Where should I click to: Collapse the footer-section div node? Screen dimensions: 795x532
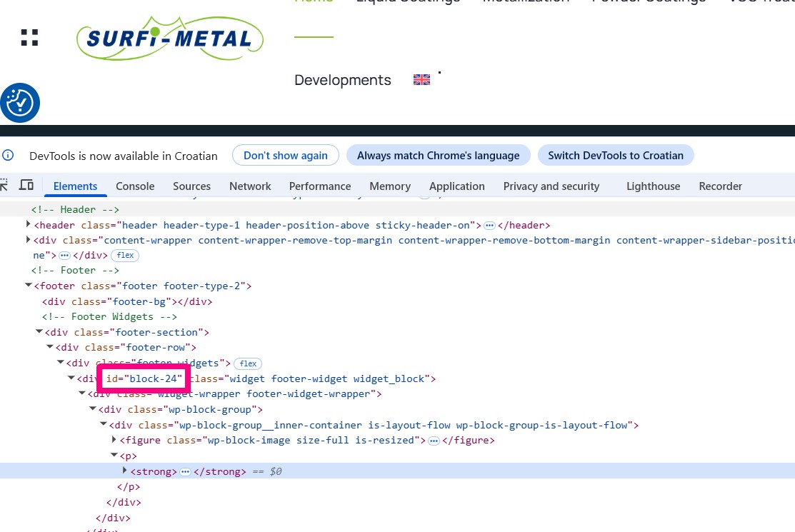39,332
